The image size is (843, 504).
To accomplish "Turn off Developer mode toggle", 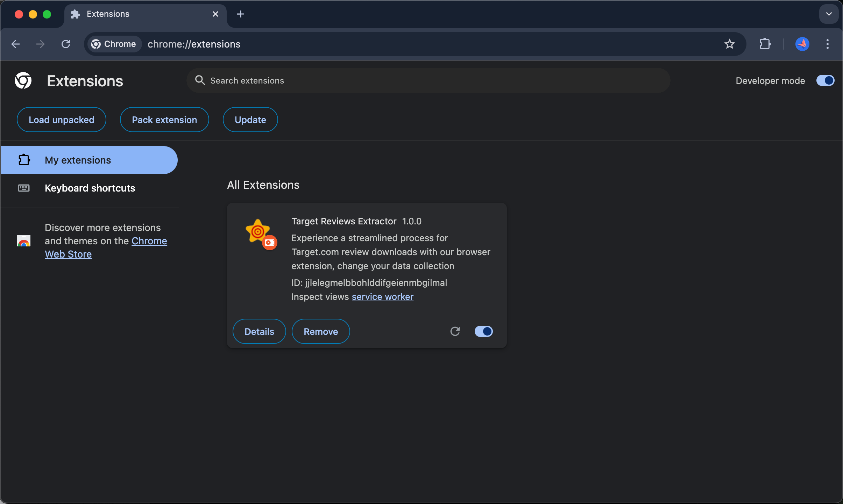I will 825,81.
